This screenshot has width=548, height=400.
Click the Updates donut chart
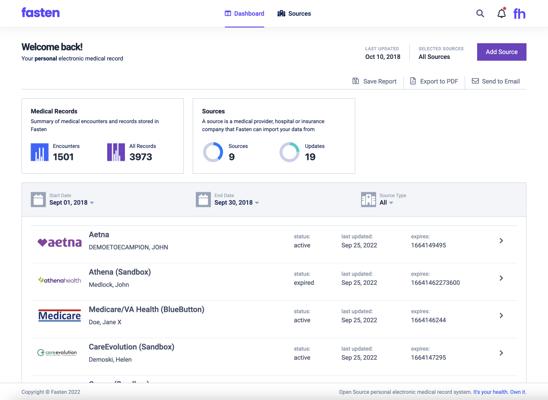(x=289, y=152)
